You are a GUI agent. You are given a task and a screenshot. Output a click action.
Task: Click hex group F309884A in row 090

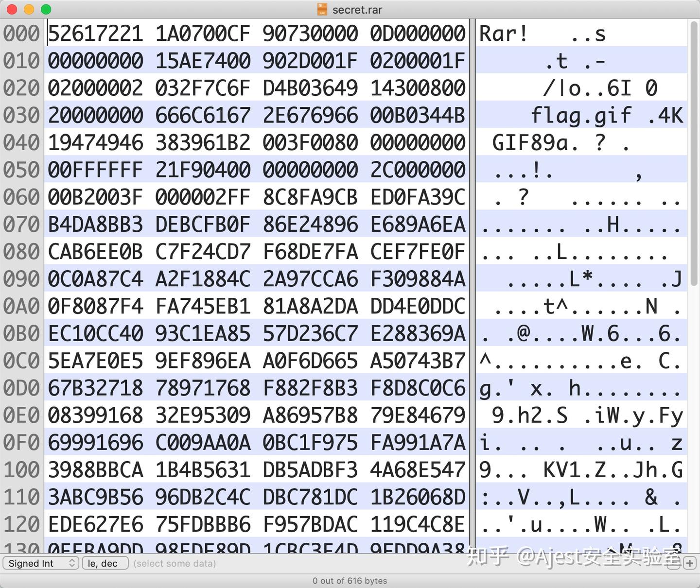[x=418, y=279]
